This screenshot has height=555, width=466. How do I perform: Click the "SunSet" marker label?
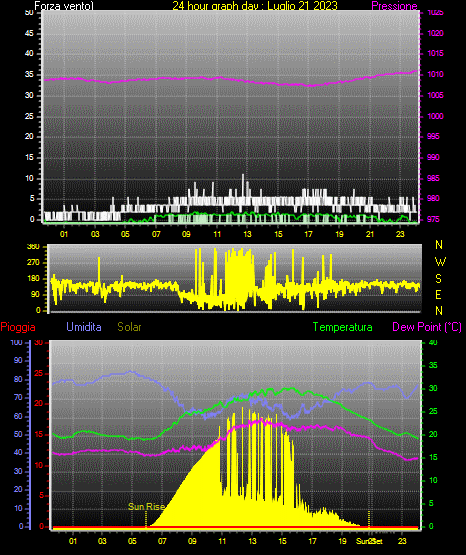(369, 541)
